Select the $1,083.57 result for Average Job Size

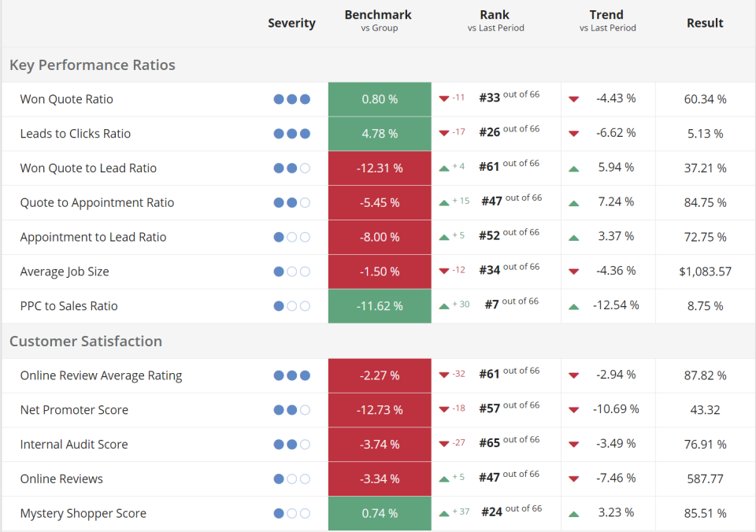[704, 271]
